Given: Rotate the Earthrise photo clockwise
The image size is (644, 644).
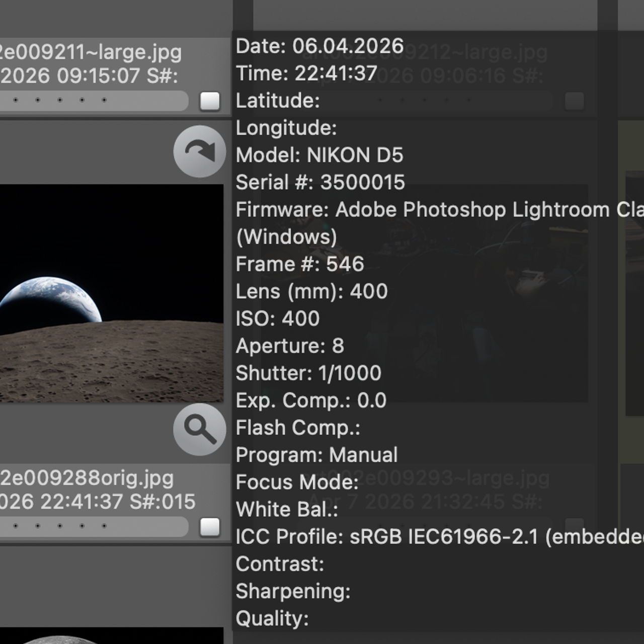Looking at the screenshot, I should (200, 151).
